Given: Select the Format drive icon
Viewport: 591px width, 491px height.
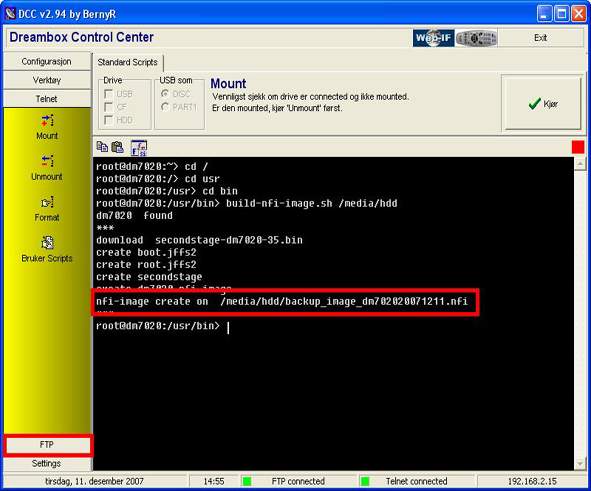Looking at the screenshot, I should click(47, 202).
